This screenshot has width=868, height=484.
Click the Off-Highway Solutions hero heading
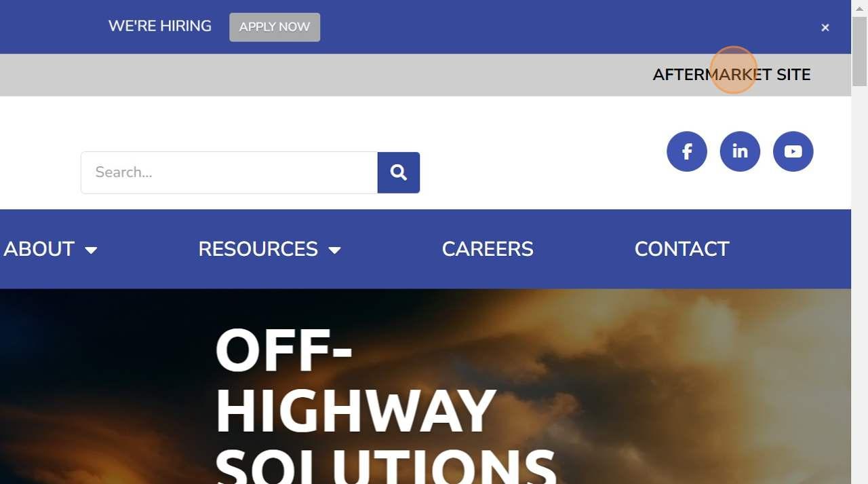387,405
